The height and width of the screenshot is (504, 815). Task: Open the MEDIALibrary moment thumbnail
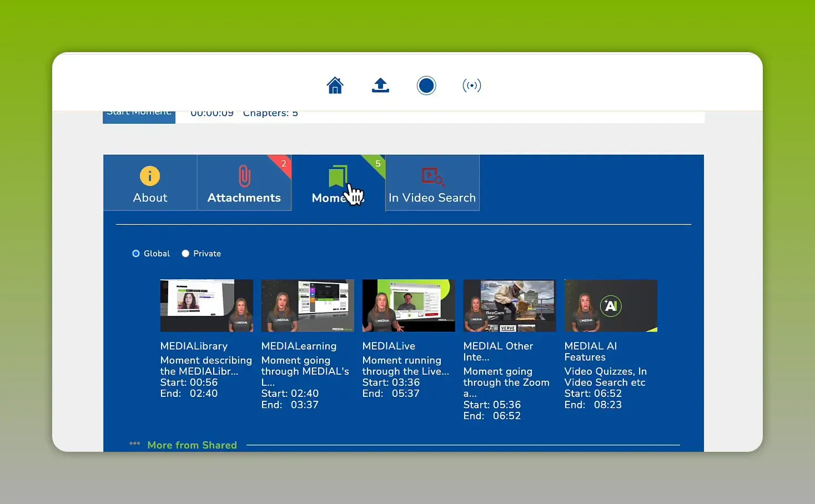(207, 306)
